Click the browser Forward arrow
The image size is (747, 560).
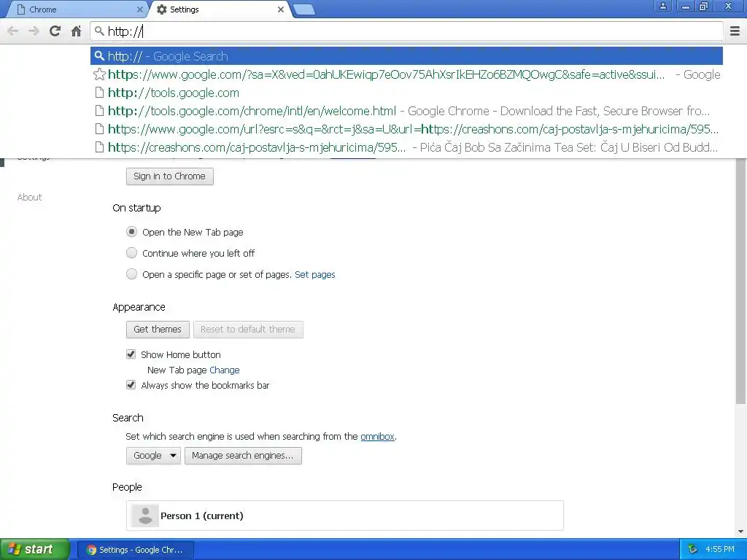click(34, 31)
